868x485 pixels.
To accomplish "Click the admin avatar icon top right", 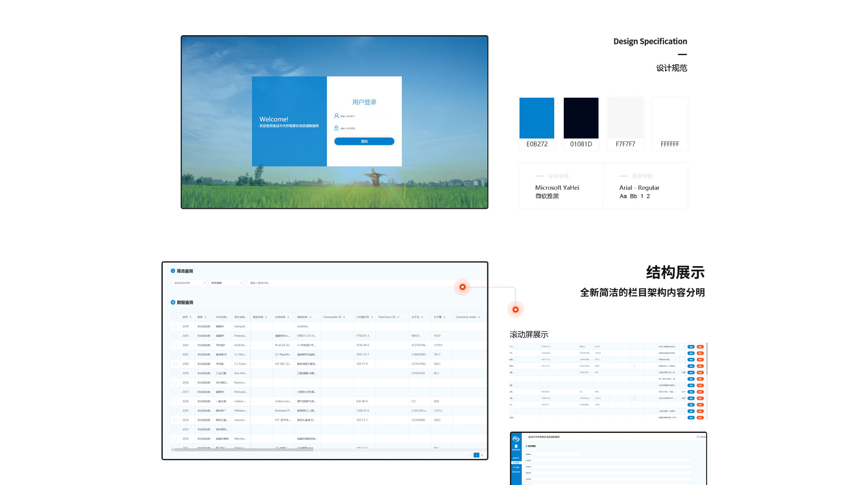I will (x=698, y=437).
